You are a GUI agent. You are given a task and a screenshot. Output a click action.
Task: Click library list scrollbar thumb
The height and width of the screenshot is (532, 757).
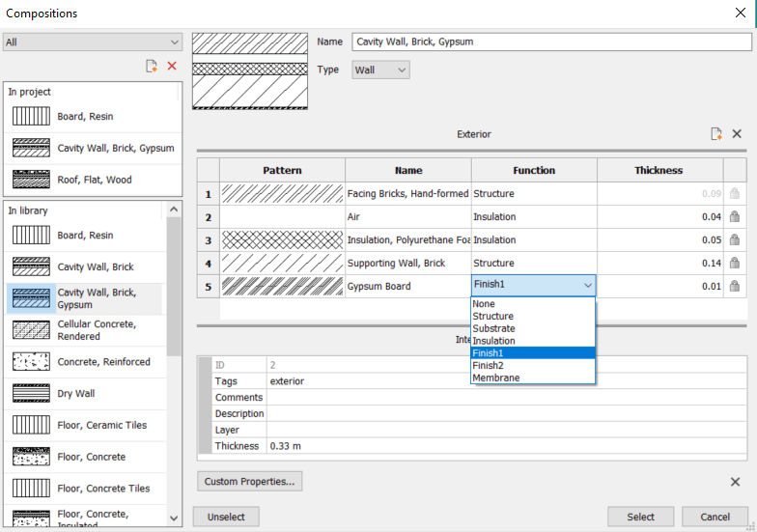pos(174,286)
